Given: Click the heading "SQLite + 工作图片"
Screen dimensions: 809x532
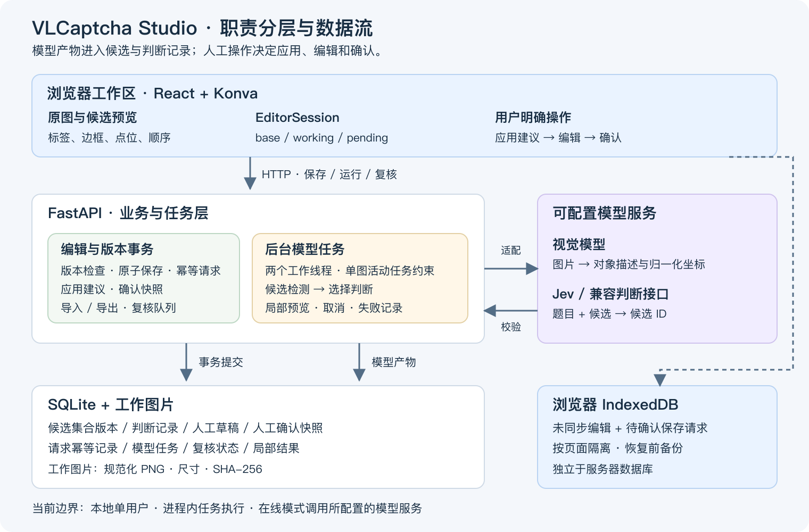Looking at the screenshot, I should tap(111, 405).
